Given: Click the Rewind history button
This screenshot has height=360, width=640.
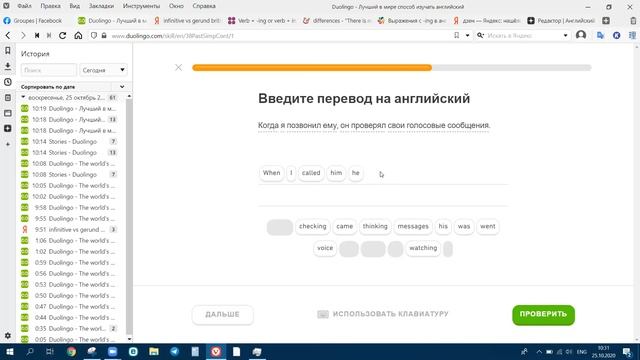Looking at the screenshot, I should coord(37,36).
